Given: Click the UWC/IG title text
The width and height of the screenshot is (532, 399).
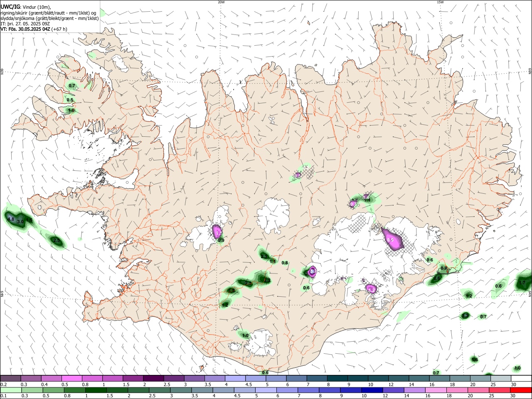Looking at the screenshot, I should [x=10, y=7].
